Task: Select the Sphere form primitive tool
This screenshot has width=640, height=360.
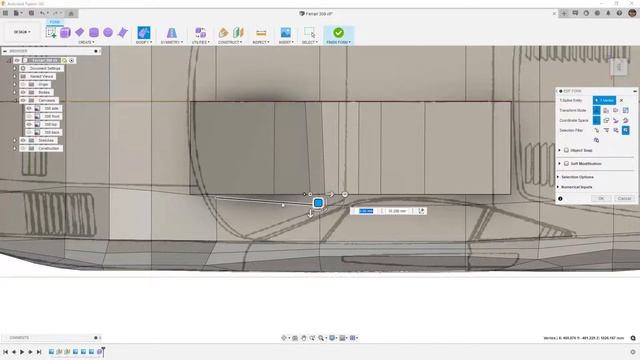Action: coord(108,33)
